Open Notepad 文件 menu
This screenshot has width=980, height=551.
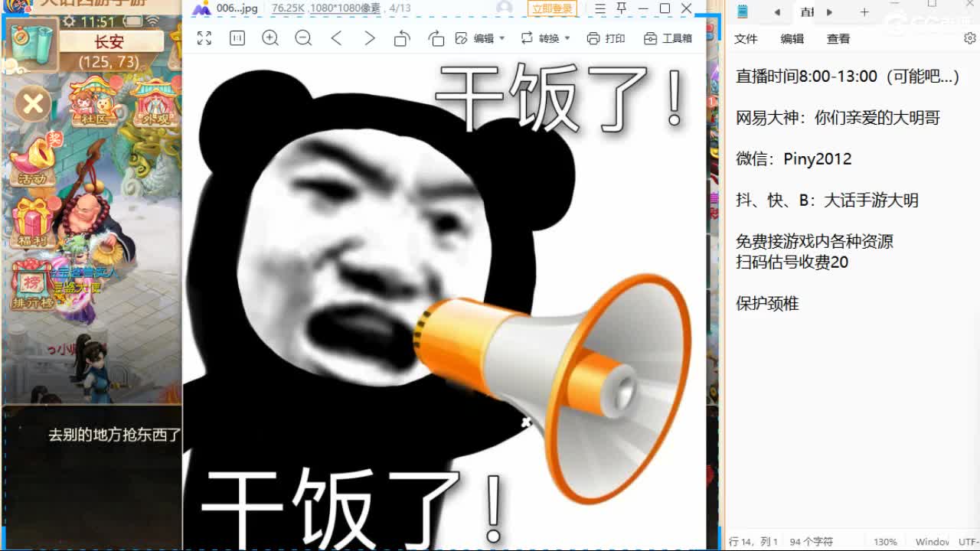[x=746, y=38]
